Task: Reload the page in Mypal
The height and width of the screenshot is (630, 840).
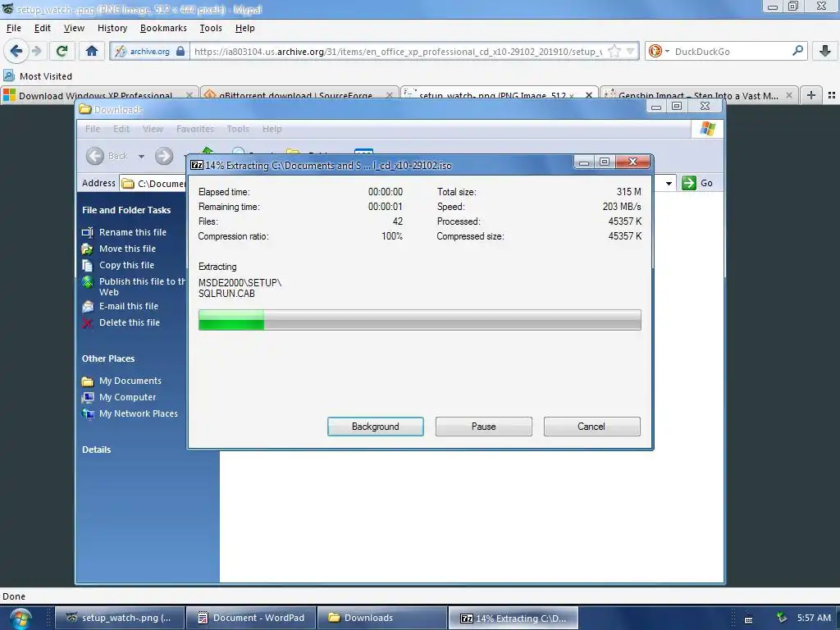Action: pos(62,51)
